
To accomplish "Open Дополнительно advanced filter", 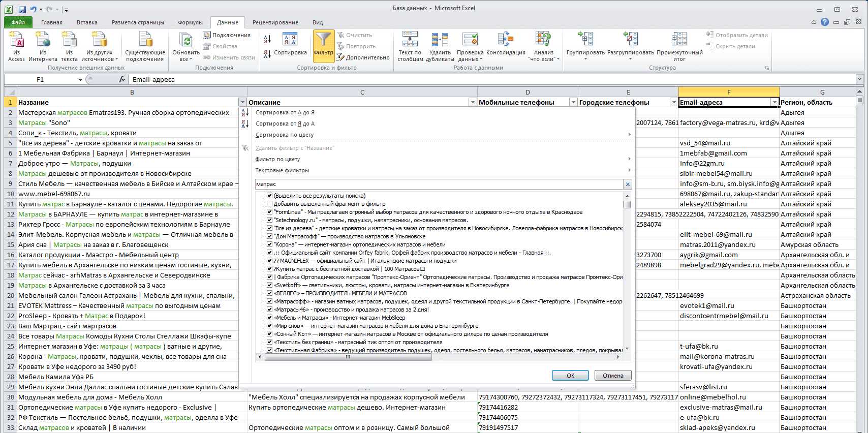I will pos(363,57).
